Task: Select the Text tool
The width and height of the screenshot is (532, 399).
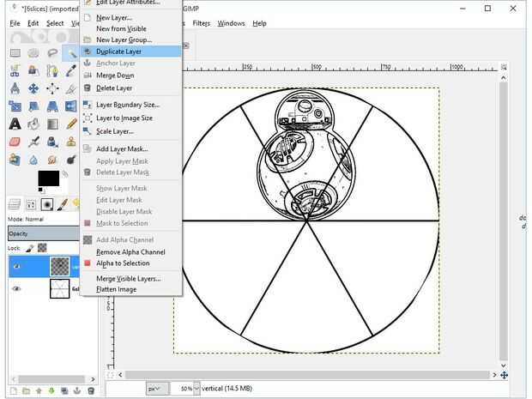Action: (15, 124)
